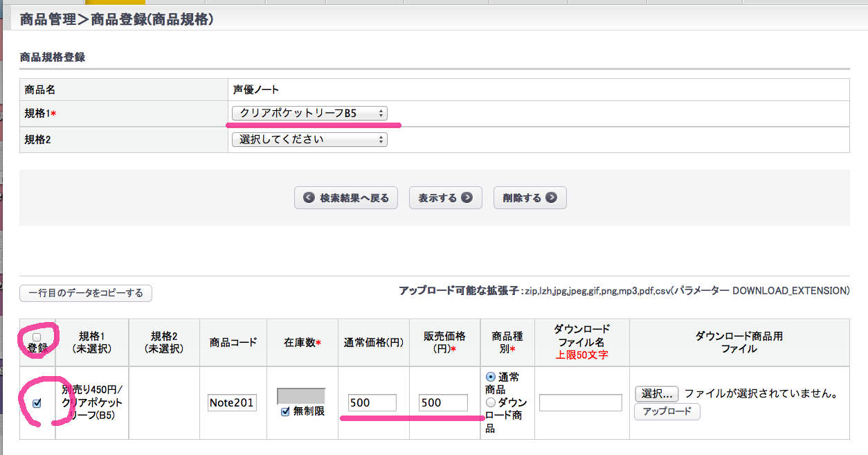Open the 規格1 dropdown showing クリアポケットリーフB5
Screen dimensions: 868x455
pyautogui.click(x=309, y=113)
